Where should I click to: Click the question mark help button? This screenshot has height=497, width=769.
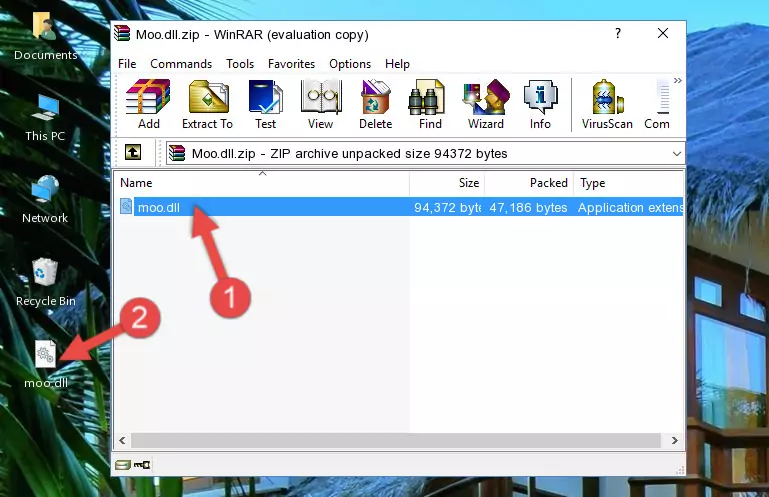click(618, 33)
